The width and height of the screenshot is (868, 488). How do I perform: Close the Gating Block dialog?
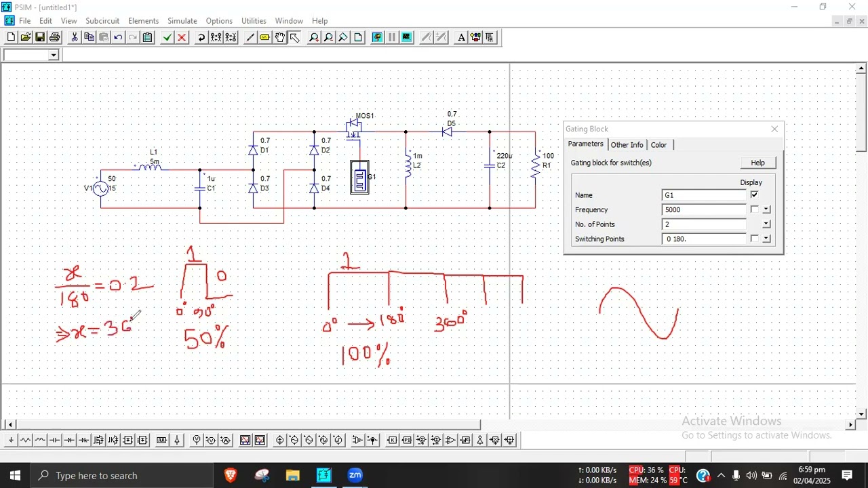(x=774, y=129)
